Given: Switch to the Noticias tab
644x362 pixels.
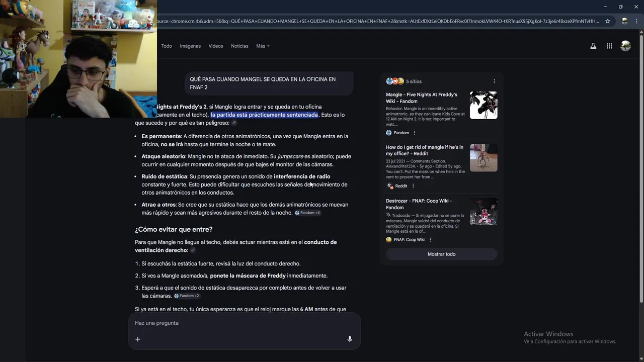Looking at the screenshot, I should click(x=239, y=46).
